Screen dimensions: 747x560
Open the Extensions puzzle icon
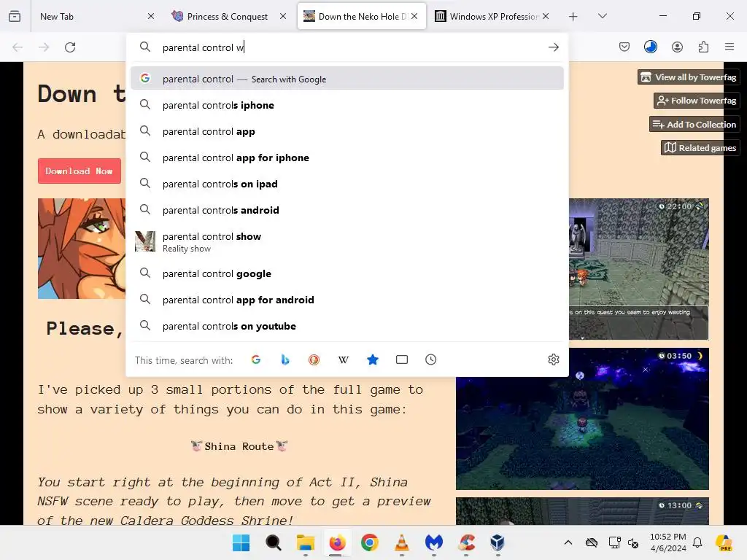tap(703, 47)
